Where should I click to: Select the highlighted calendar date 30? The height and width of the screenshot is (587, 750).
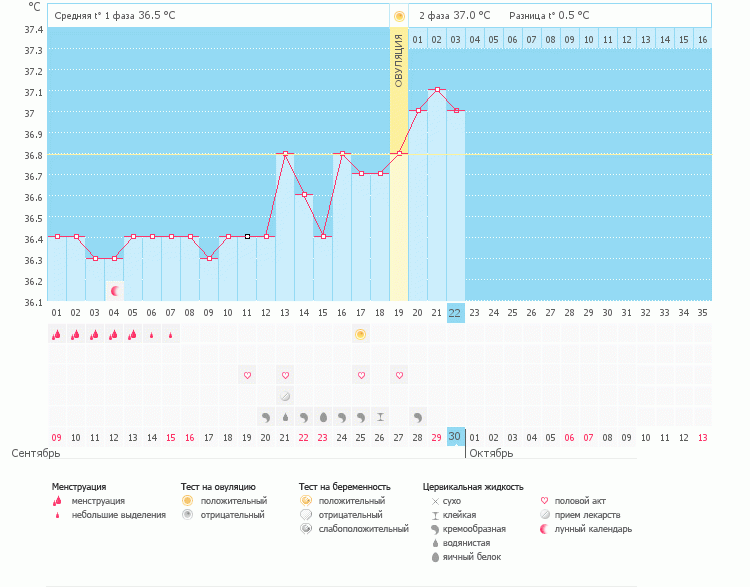click(455, 437)
